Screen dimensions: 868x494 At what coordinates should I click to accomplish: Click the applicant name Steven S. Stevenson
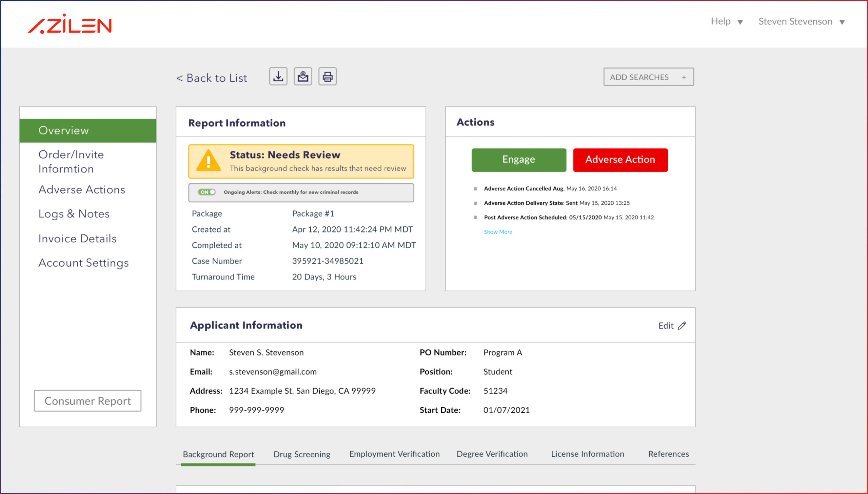click(x=267, y=352)
